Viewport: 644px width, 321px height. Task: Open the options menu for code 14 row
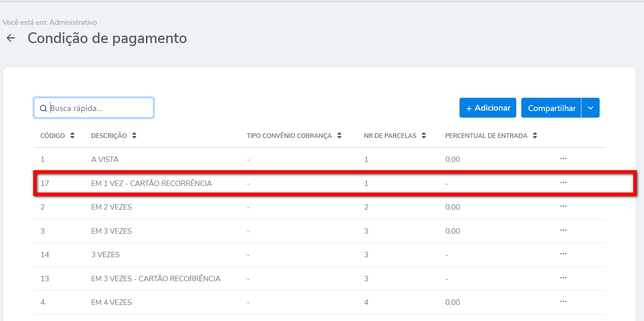tap(563, 254)
